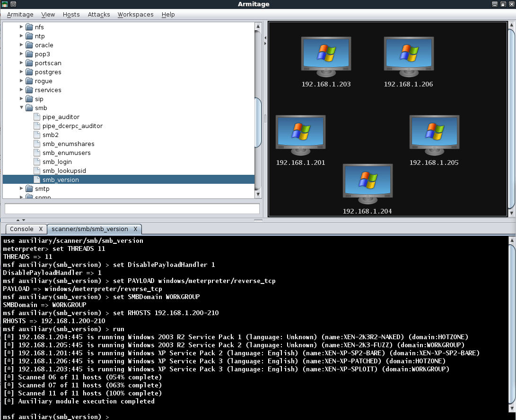Viewport: 516px width, 420px height.
Task: Click the 192.168.1.201 Windows host
Action: [x=300, y=135]
